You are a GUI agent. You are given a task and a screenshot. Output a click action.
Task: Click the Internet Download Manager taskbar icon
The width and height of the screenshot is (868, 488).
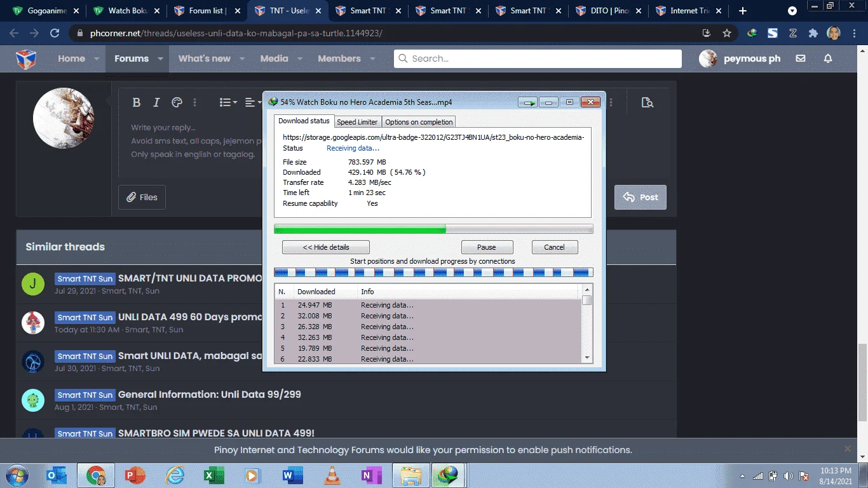point(449,475)
